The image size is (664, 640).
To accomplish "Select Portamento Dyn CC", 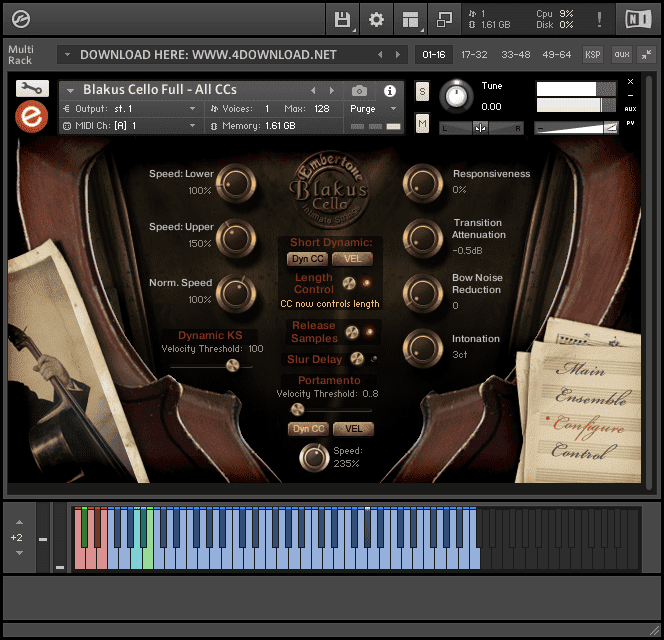I will 309,429.
